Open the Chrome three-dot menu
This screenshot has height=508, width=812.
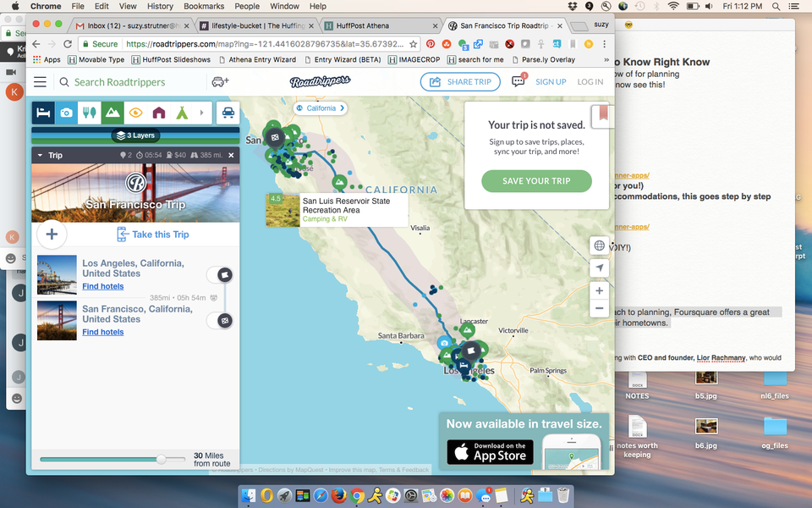[604, 44]
